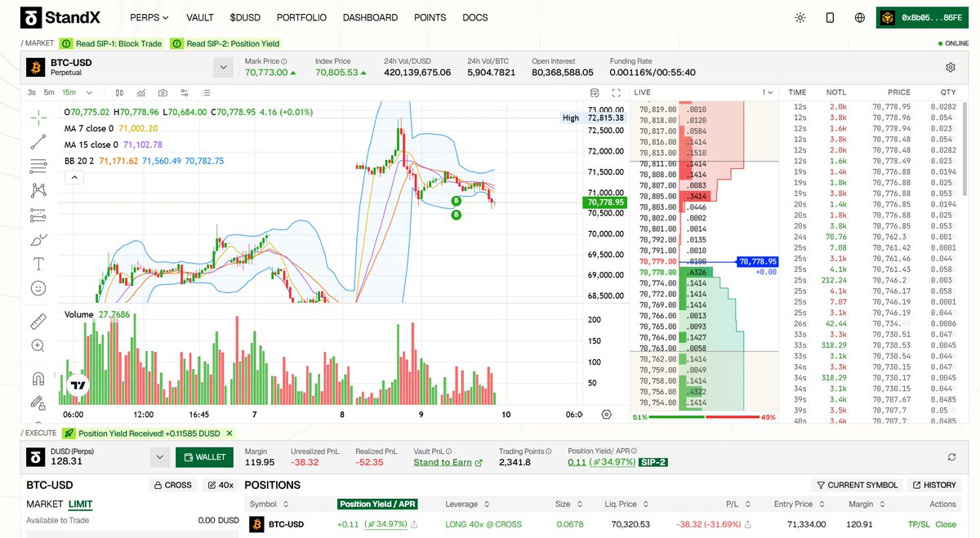This screenshot has width=980, height=538.
Task: Toggle magnet mode for drawings
Action: [x=38, y=378]
